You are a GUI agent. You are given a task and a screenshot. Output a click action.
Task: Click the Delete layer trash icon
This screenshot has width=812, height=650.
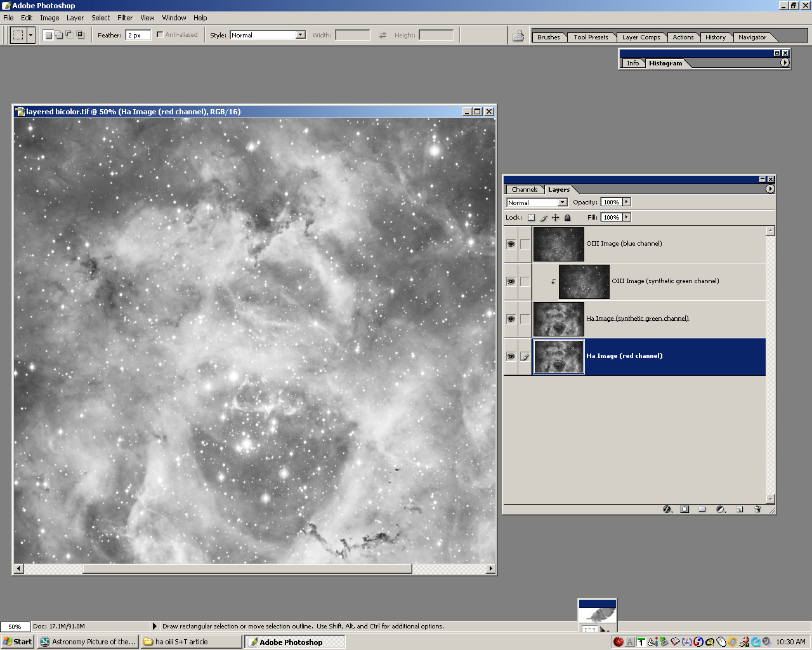click(x=757, y=509)
